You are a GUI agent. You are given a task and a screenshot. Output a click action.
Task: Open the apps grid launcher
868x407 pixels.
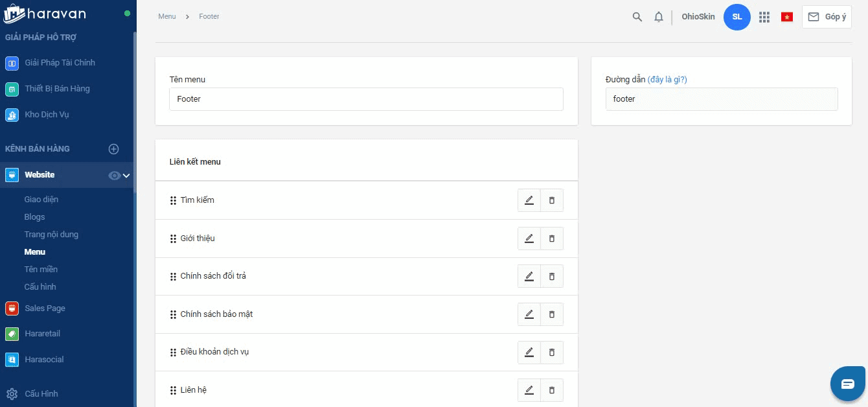(x=764, y=17)
